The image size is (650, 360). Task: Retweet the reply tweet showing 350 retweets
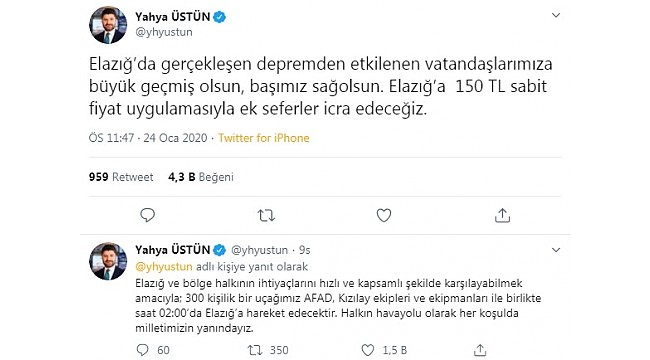pos(255,350)
